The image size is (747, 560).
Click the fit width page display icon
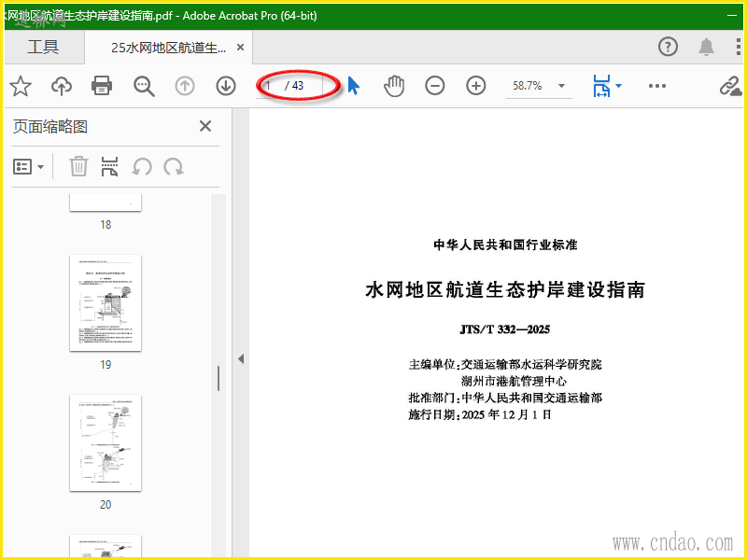(601, 86)
